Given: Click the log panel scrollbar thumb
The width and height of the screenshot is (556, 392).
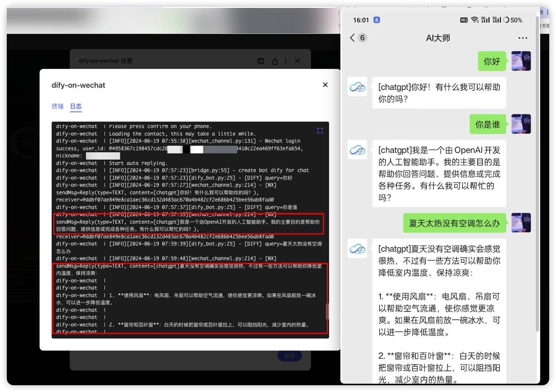Looking at the screenshot, I should pyautogui.click(x=327, y=311).
